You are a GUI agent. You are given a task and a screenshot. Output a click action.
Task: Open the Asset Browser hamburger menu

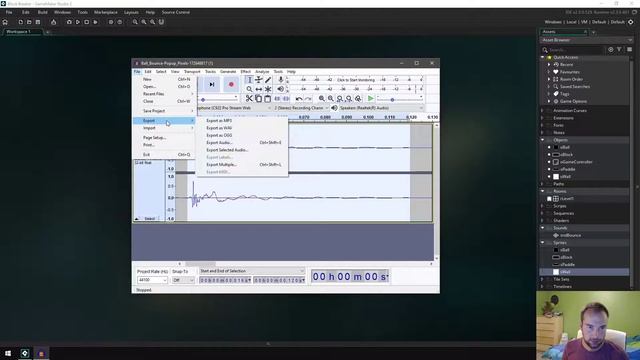coord(629,49)
